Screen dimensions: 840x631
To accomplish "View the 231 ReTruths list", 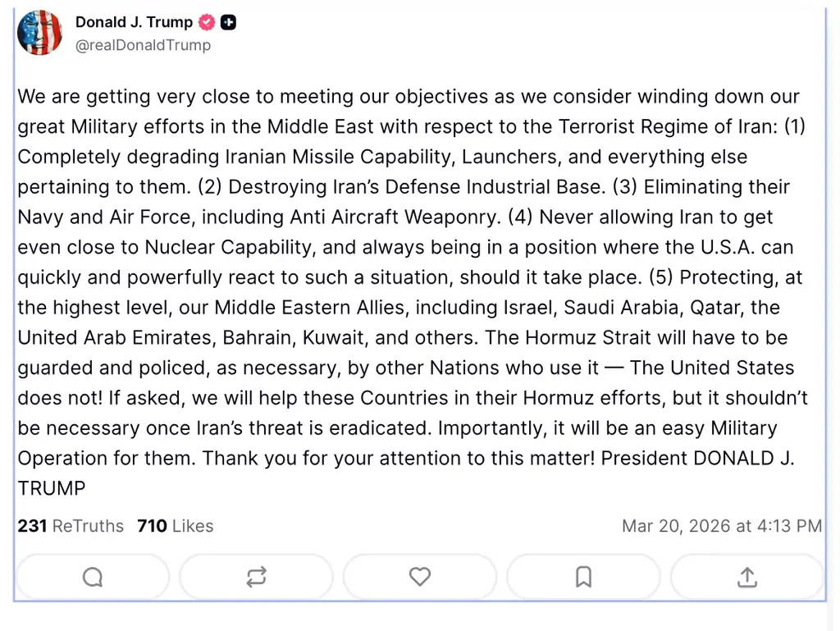I will click(71, 526).
